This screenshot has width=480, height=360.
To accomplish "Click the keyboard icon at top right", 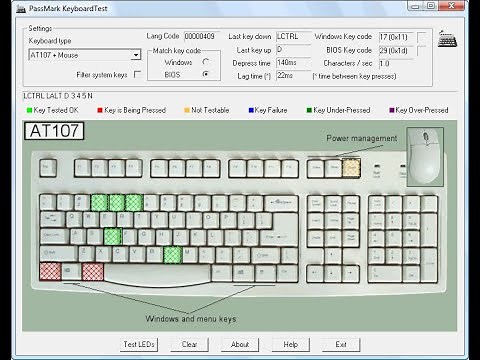I will click(447, 39).
